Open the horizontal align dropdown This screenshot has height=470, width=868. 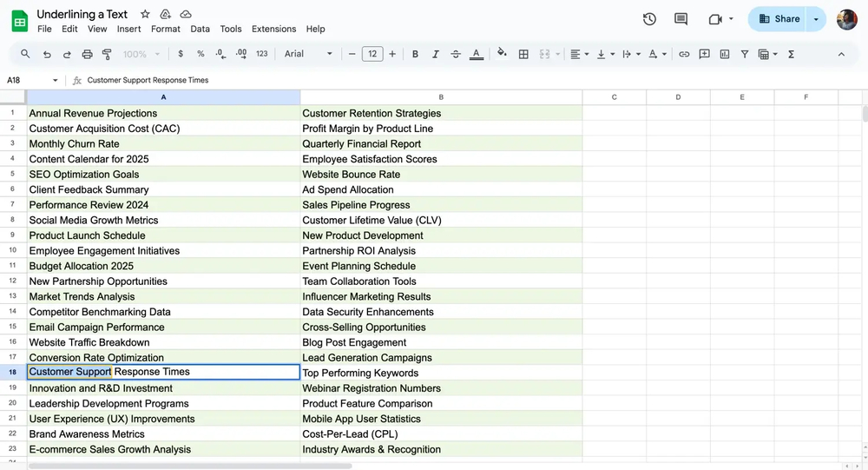pyautogui.click(x=578, y=54)
